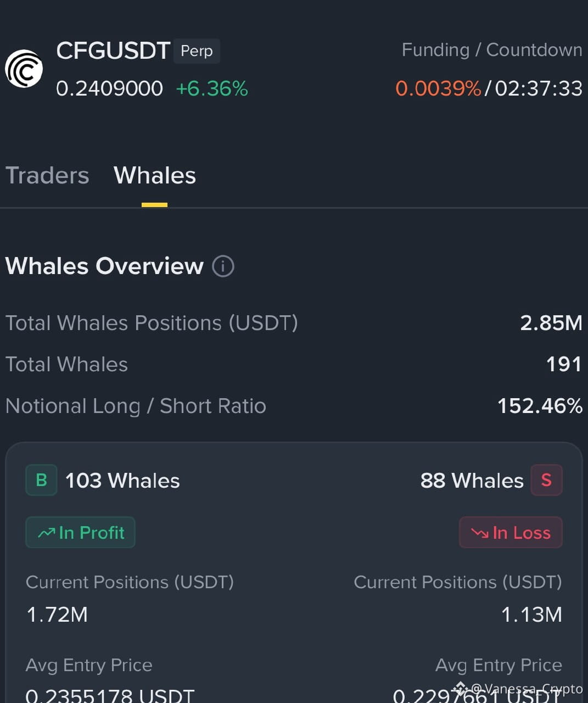The image size is (588, 703).
Task: Tap the 88 Whales short side label
Action: pos(472,481)
